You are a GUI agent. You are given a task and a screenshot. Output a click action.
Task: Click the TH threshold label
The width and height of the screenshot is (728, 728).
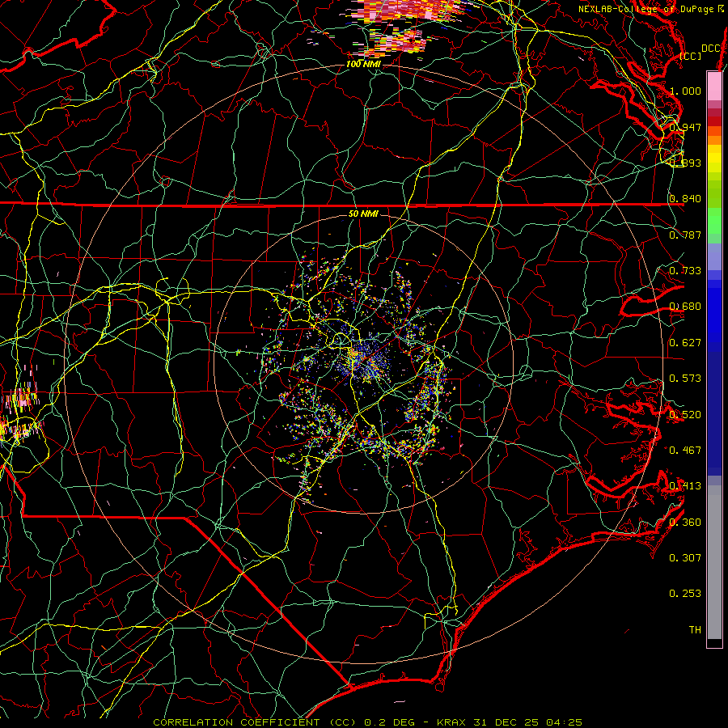(695, 630)
